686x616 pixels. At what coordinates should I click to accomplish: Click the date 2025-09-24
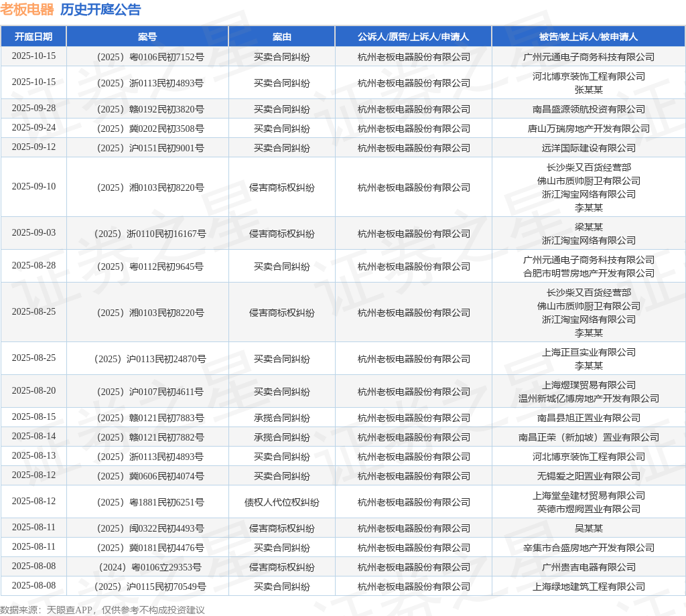point(33,127)
